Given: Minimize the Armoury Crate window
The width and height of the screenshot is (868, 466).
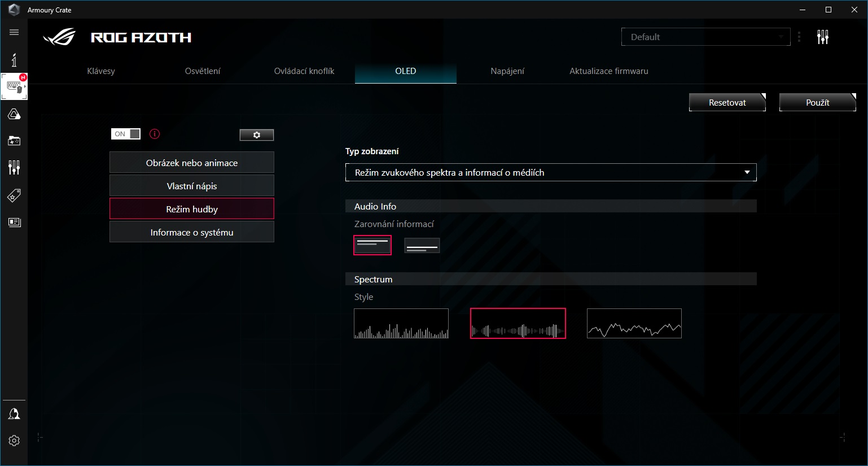Looking at the screenshot, I should coord(803,10).
